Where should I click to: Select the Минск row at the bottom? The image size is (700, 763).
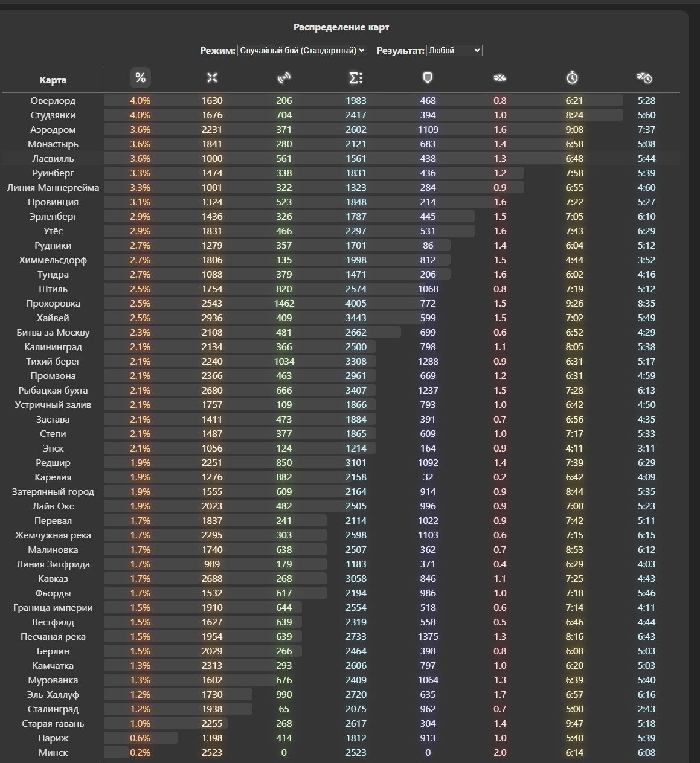point(341,752)
